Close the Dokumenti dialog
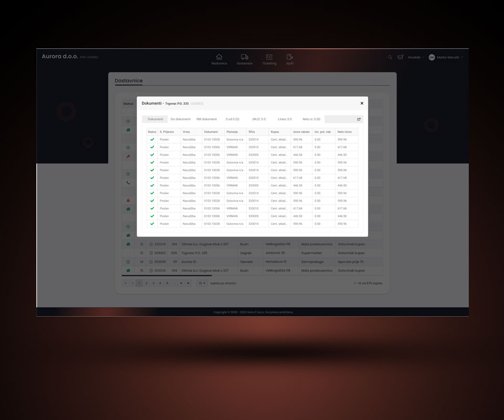This screenshot has width=504, height=420. pyautogui.click(x=362, y=103)
